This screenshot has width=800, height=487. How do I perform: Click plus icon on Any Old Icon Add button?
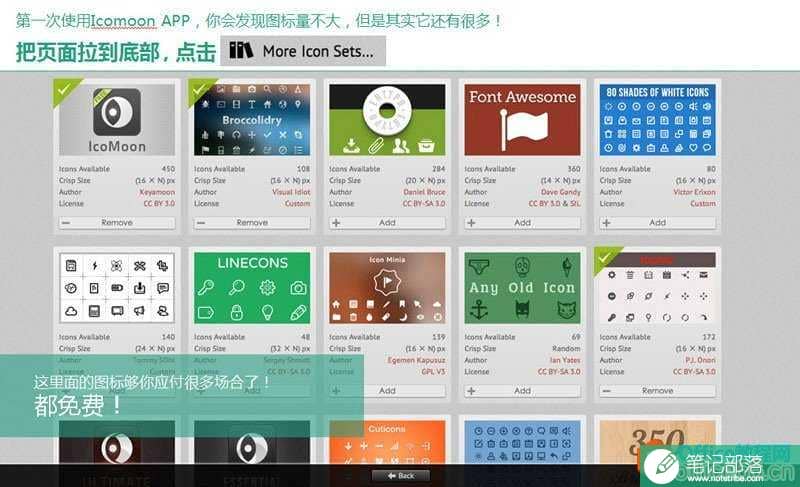tap(471, 391)
